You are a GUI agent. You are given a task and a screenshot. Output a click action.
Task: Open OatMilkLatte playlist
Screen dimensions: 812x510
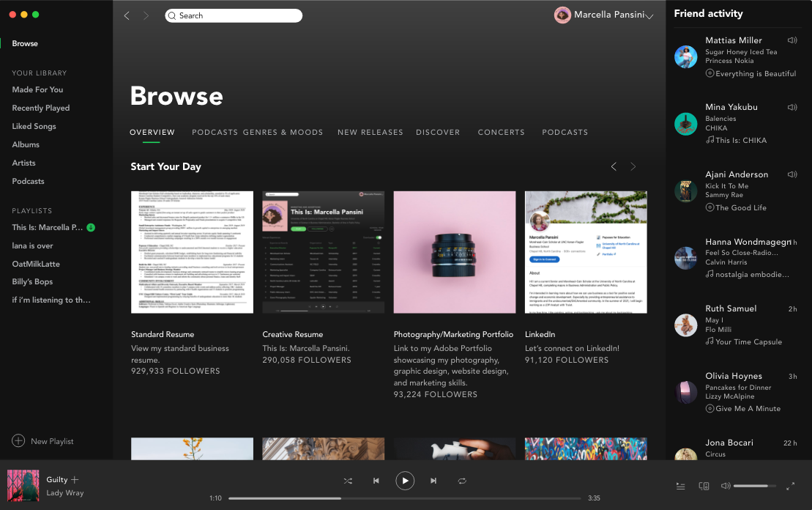click(x=36, y=264)
